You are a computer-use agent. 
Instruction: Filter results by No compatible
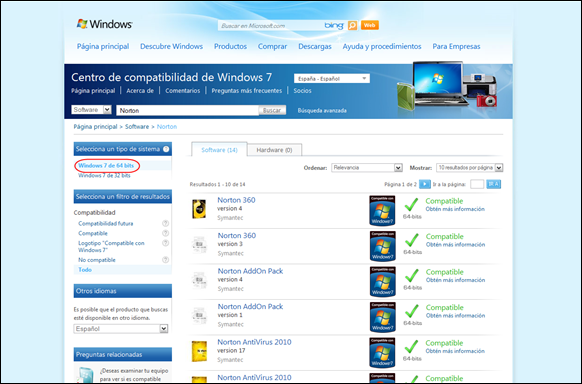click(x=97, y=260)
